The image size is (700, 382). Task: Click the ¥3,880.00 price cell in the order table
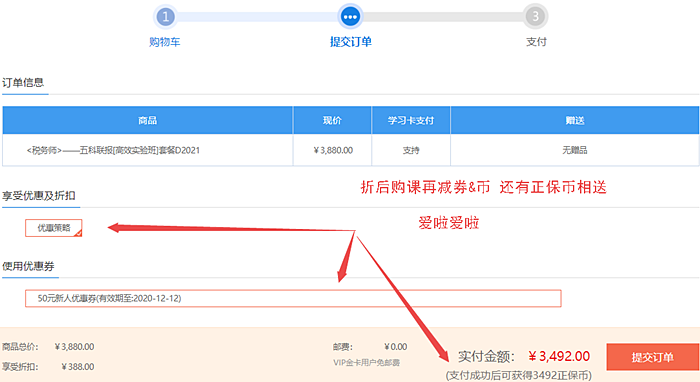coord(333,150)
